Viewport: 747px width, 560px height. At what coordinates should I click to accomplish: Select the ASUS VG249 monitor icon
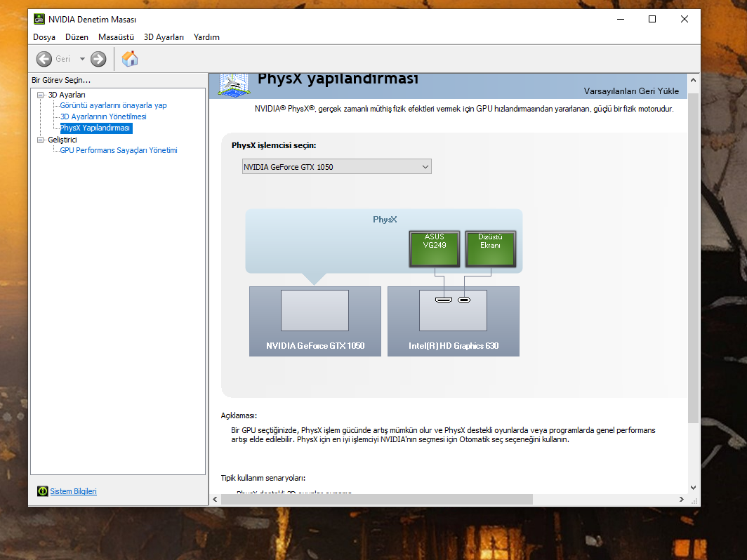(x=435, y=248)
